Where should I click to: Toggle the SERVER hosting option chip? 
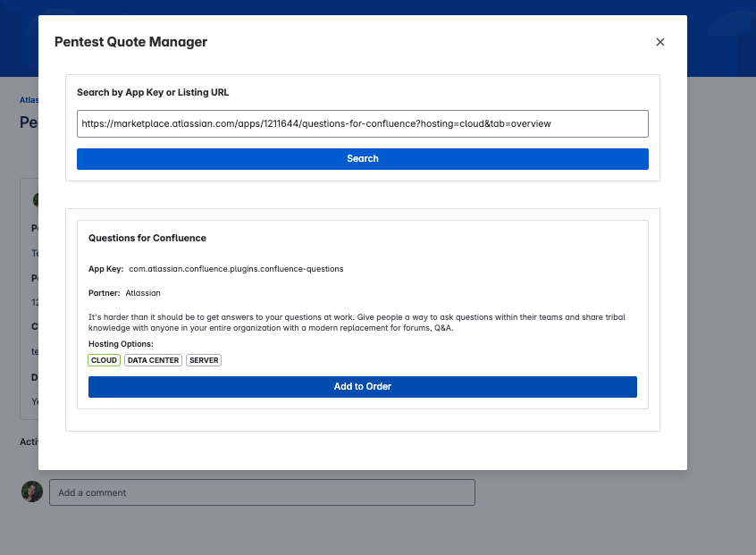(x=203, y=360)
